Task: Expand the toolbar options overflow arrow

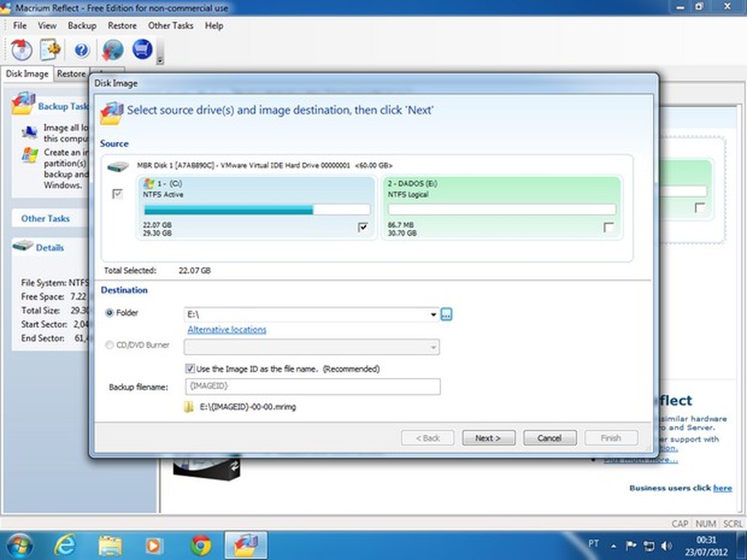Action: pos(160,58)
